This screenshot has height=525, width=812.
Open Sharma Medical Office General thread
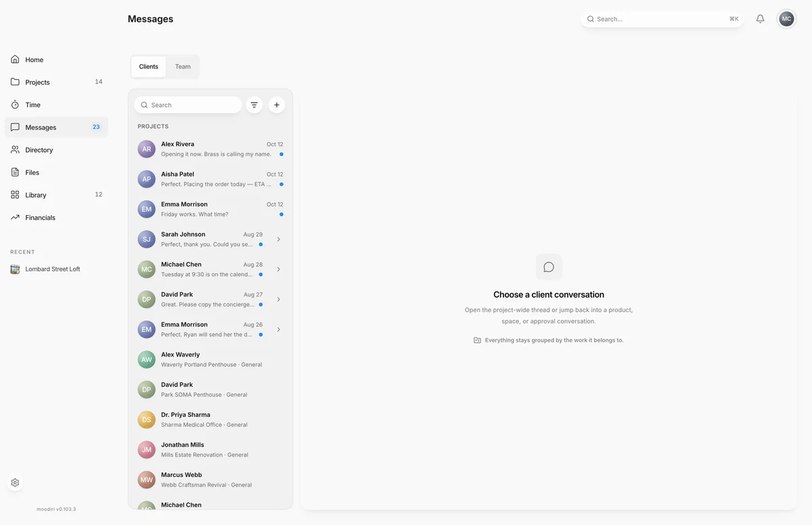coord(210,419)
